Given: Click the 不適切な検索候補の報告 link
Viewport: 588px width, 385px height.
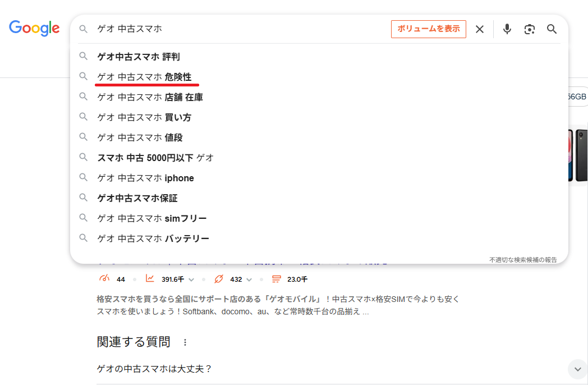Looking at the screenshot, I should (523, 260).
